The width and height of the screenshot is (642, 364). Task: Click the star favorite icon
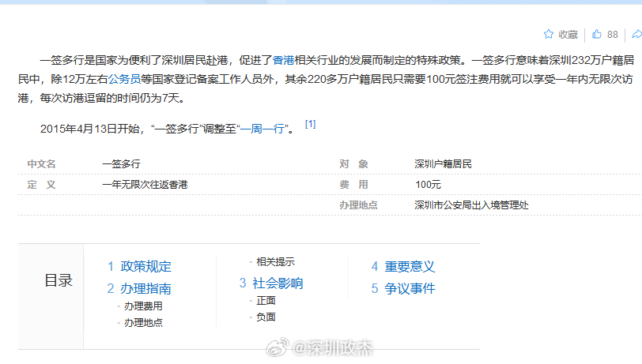click(549, 34)
